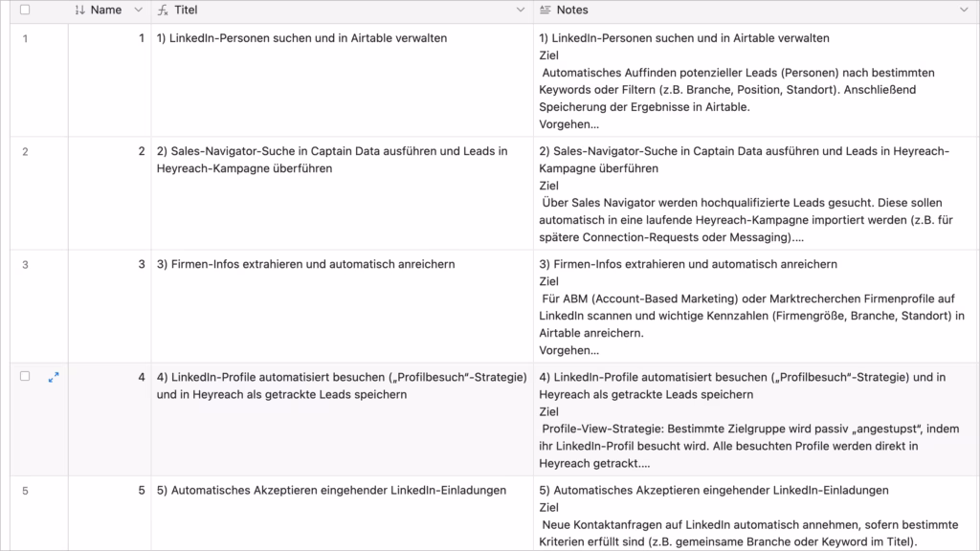Select the Titel cell '5) Automatisches Akzeptieren eingehender'
Viewport: 980px width, 551px height.
[342, 514]
